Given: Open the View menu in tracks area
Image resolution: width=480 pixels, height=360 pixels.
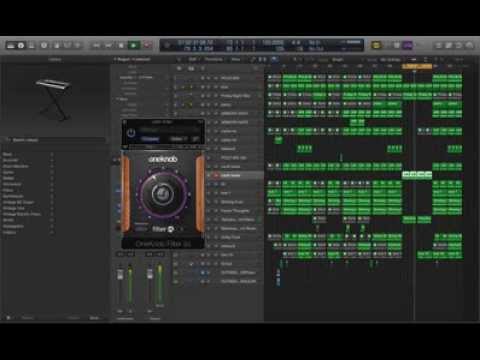Looking at the screenshot, I should pos(236,59).
